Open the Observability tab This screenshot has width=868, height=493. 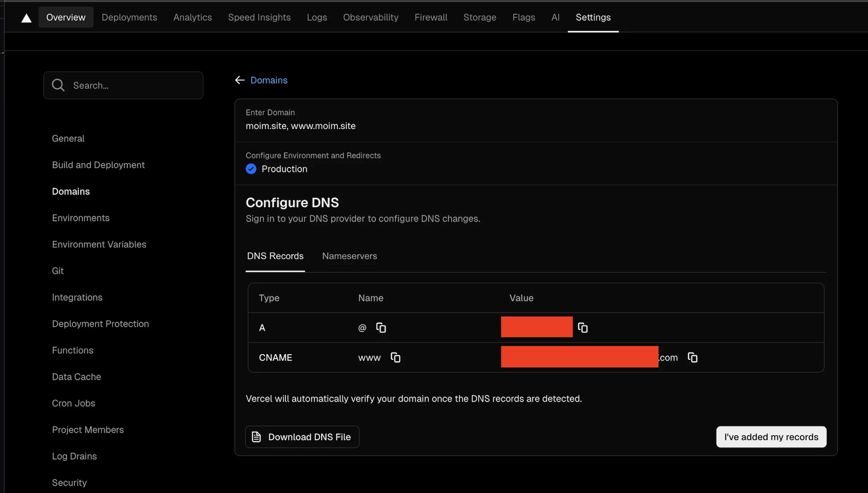pos(370,17)
